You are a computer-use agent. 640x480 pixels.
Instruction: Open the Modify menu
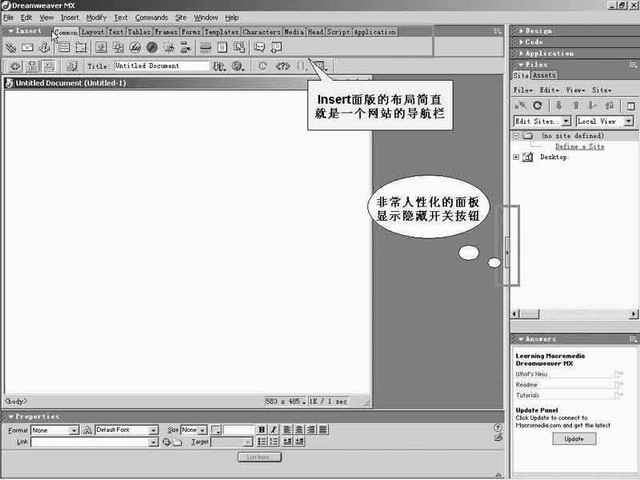point(96,18)
